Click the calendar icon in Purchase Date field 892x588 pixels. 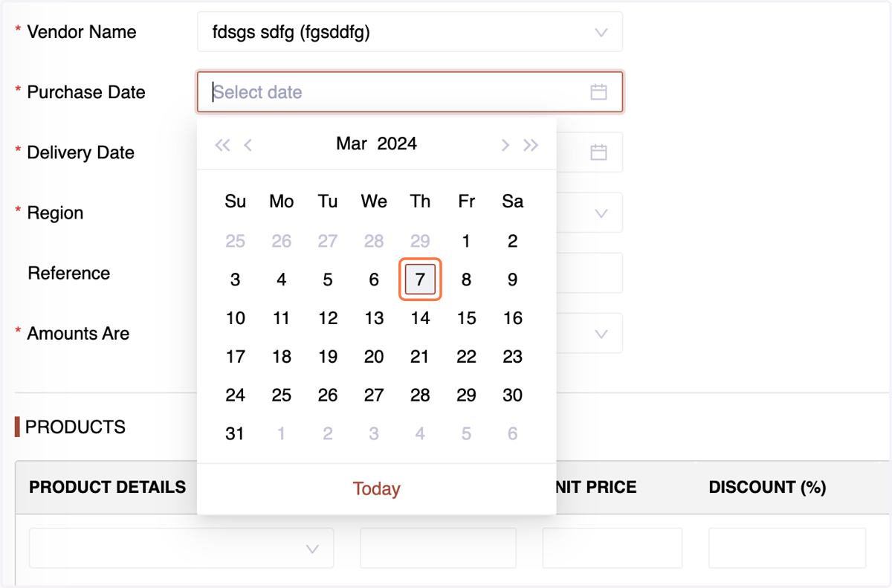(598, 92)
